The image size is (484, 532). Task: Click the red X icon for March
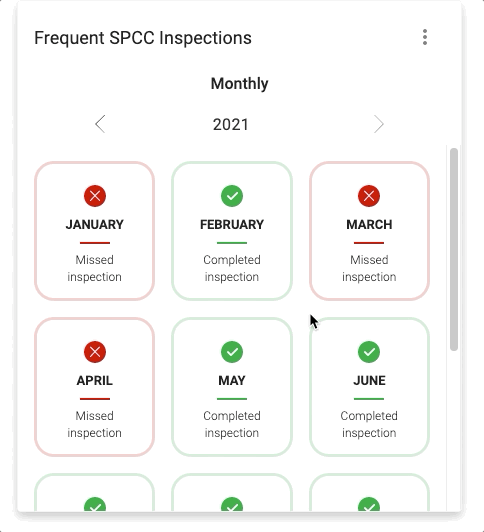369,196
